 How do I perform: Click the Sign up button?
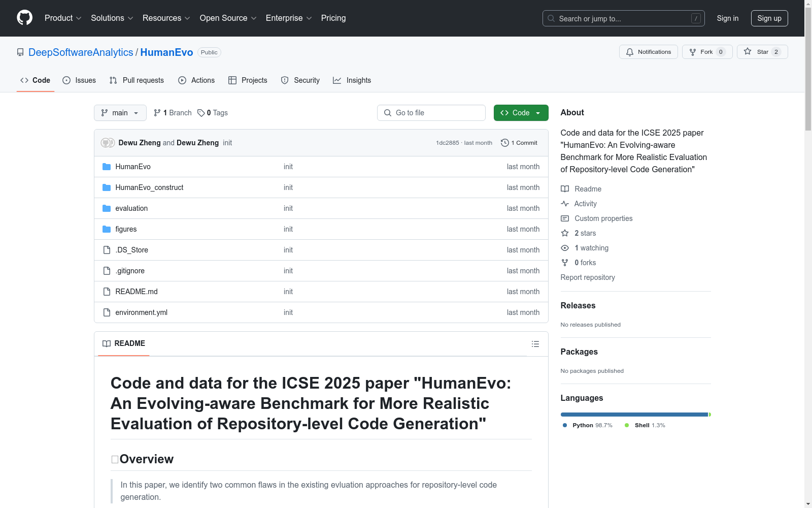pos(769,18)
